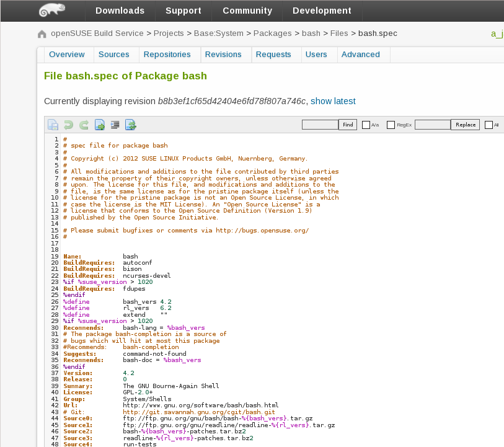Click the undo arrow icon
The height and width of the screenshot is (447, 504).
click(x=69, y=125)
